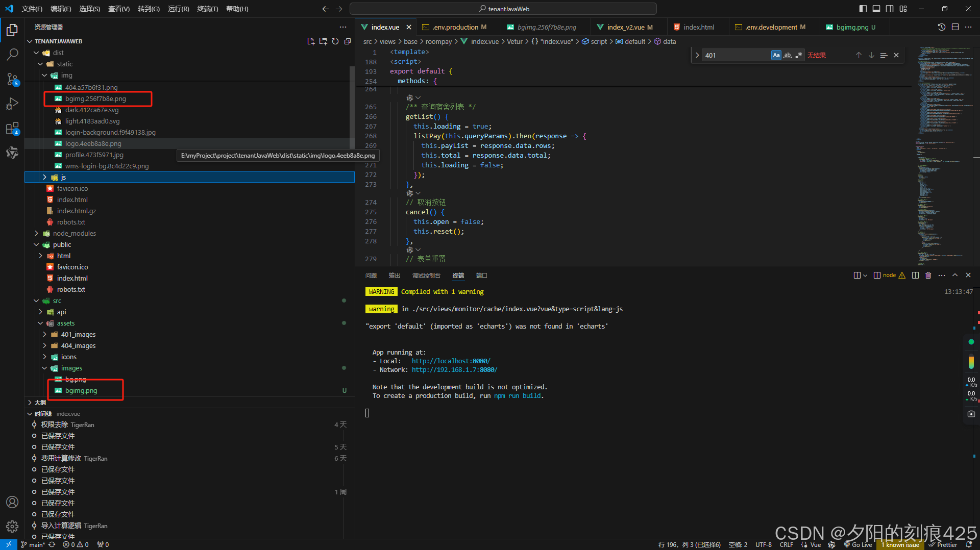980x550 pixels.
Task: Open the Search view in activity bar
Action: point(12,54)
